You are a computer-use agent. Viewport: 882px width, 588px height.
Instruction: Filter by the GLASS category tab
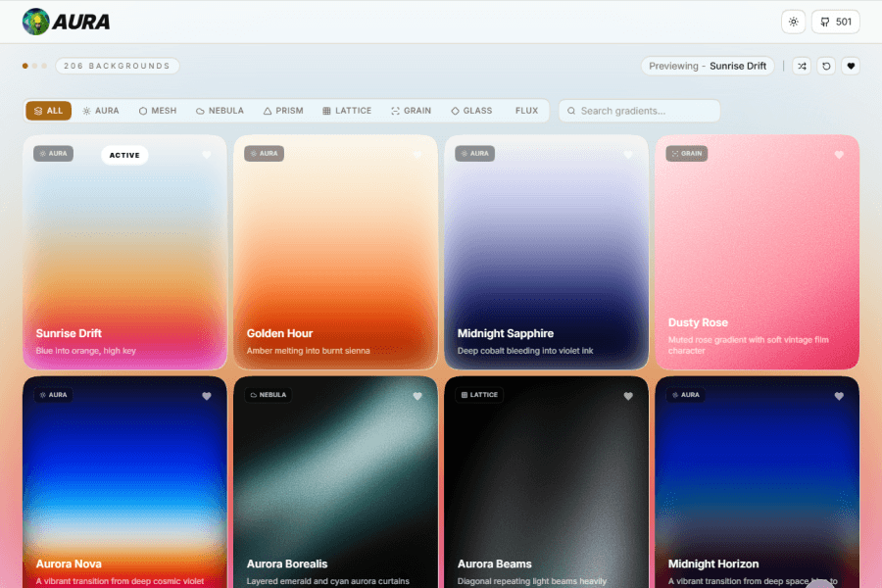(x=472, y=111)
